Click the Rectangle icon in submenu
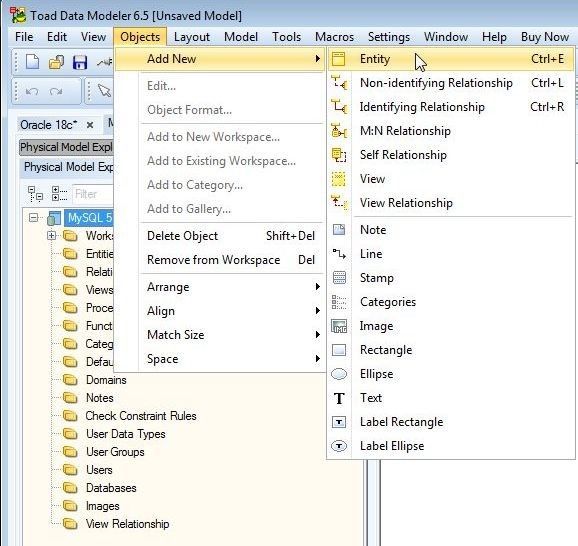Viewport: 578px width, 546px height. (339, 350)
